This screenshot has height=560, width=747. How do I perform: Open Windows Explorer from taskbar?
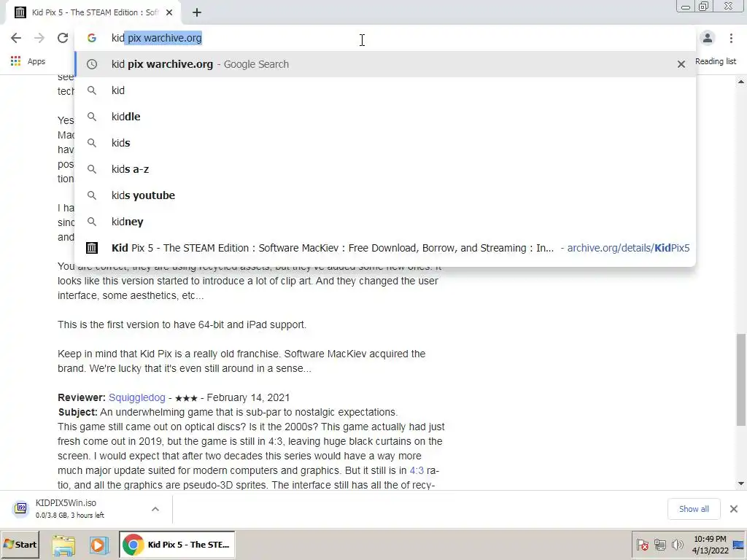tap(63, 545)
